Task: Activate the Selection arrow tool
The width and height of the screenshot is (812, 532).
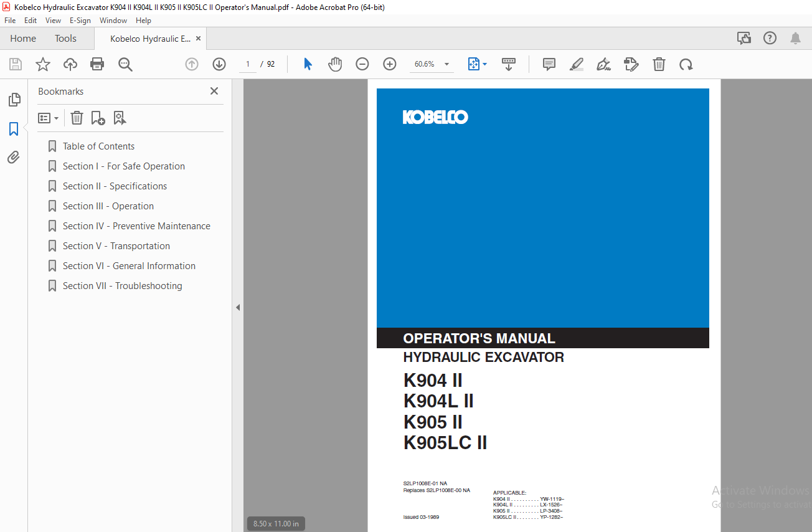Action: coord(308,64)
